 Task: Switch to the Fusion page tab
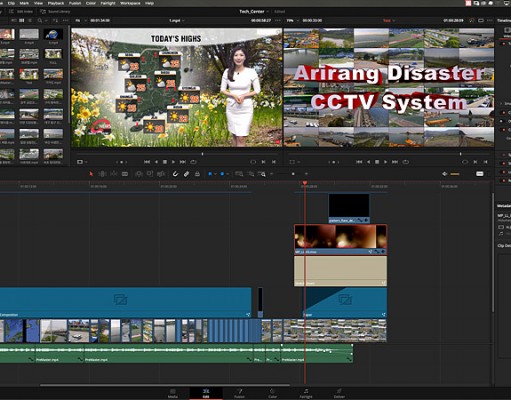239,394
